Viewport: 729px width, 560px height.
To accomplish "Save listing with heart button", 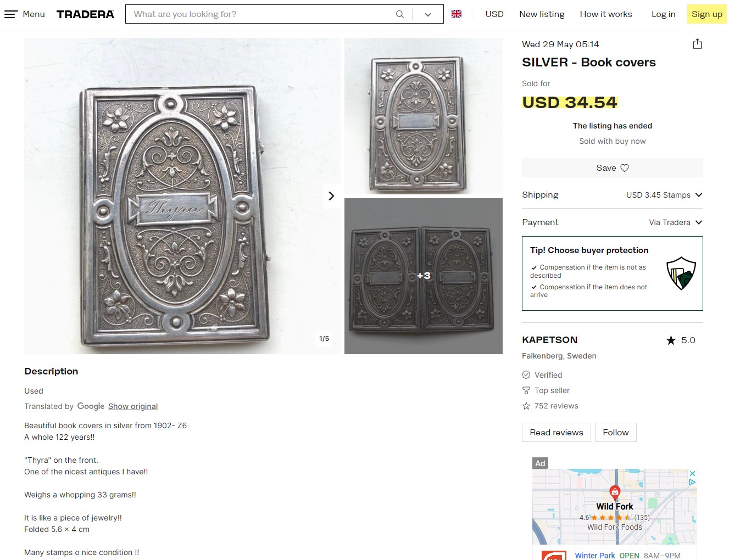I will [612, 168].
